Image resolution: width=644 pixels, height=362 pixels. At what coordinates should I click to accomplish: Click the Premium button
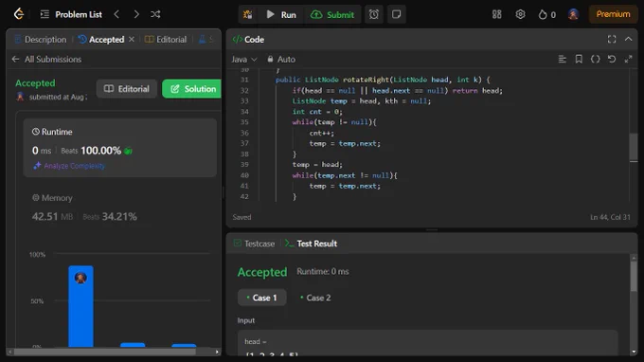point(613,14)
